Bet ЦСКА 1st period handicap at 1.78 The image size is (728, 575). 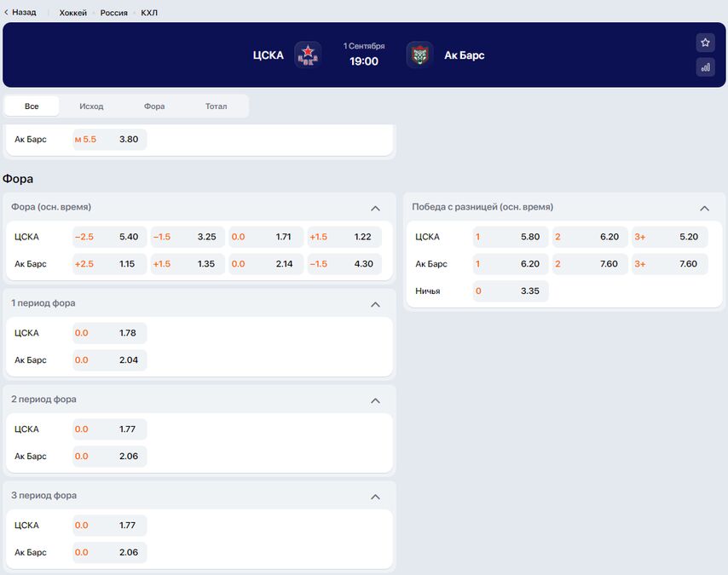(x=110, y=333)
